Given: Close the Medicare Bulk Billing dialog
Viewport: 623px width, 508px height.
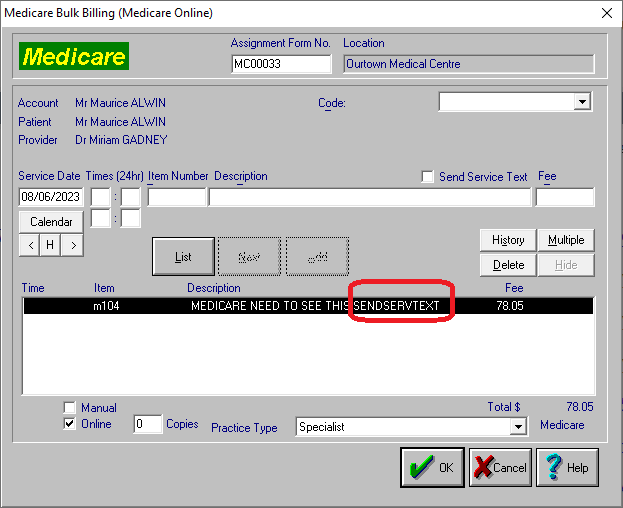Looking at the screenshot, I should point(607,13).
